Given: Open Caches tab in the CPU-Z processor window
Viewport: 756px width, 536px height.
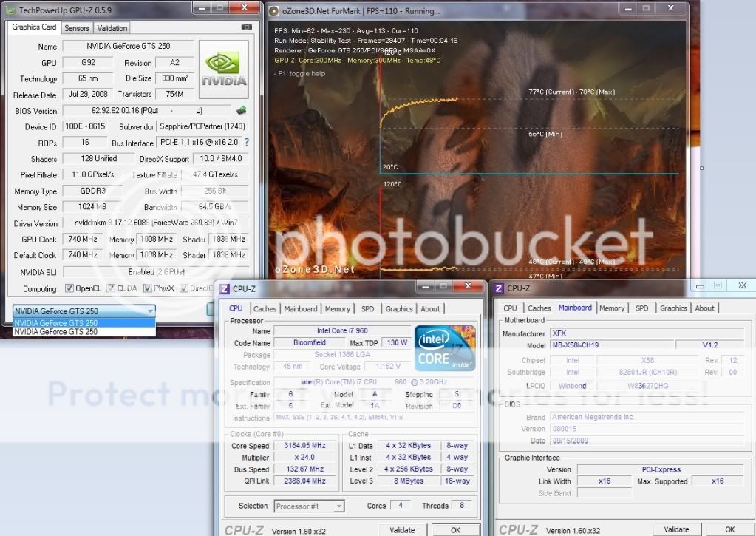Looking at the screenshot, I should (x=265, y=309).
